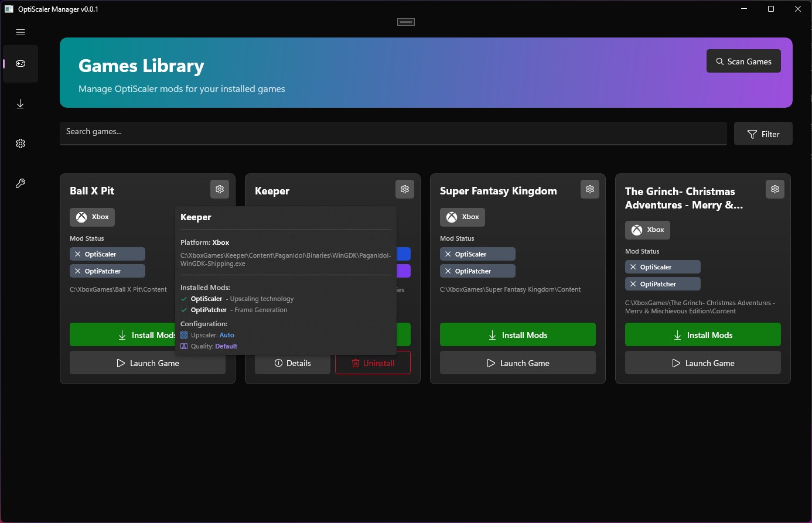Install Mods for The Grinch game

[703, 335]
